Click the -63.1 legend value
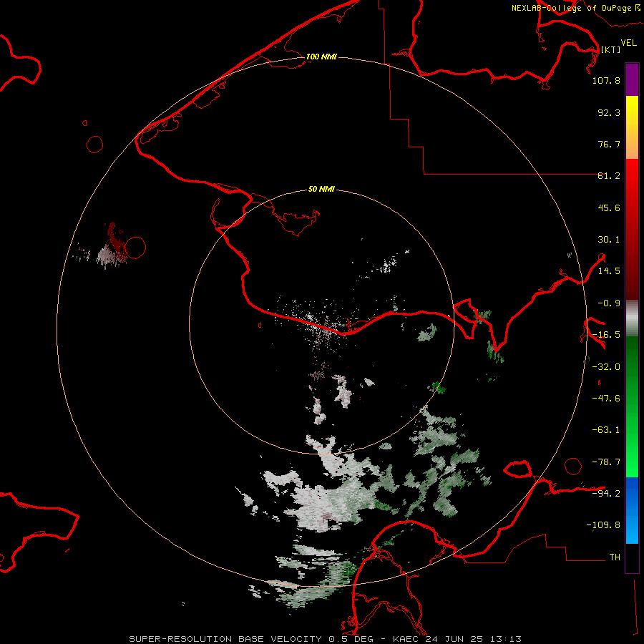644x644 pixels. pyautogui.click(x=606, y=430)
